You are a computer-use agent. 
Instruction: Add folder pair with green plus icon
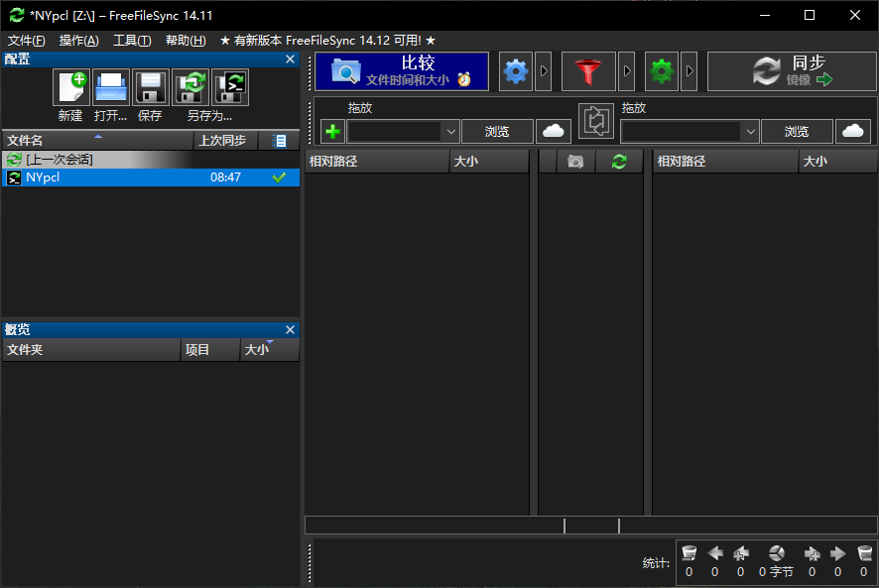tap(333, 132)
